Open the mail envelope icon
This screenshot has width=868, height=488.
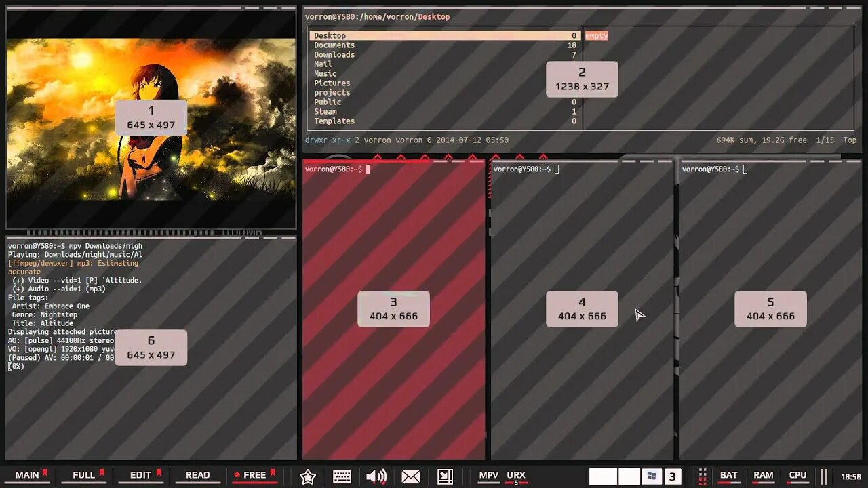[411, 476]
